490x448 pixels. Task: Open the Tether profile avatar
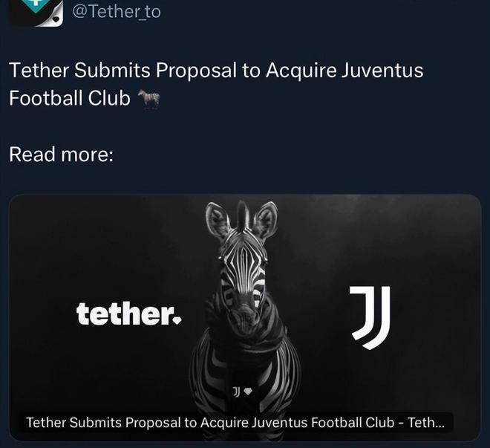click(37, 13)
